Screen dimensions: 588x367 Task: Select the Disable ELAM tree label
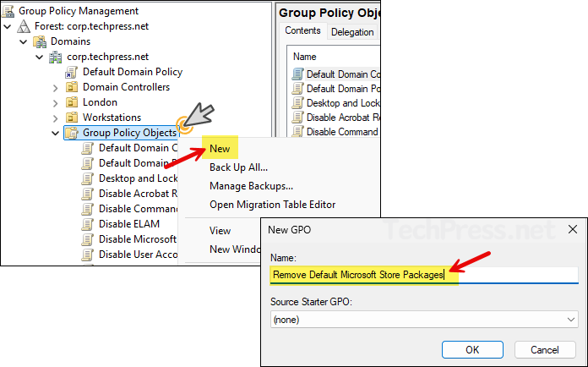pyautogui.click(x=129, y=224)
